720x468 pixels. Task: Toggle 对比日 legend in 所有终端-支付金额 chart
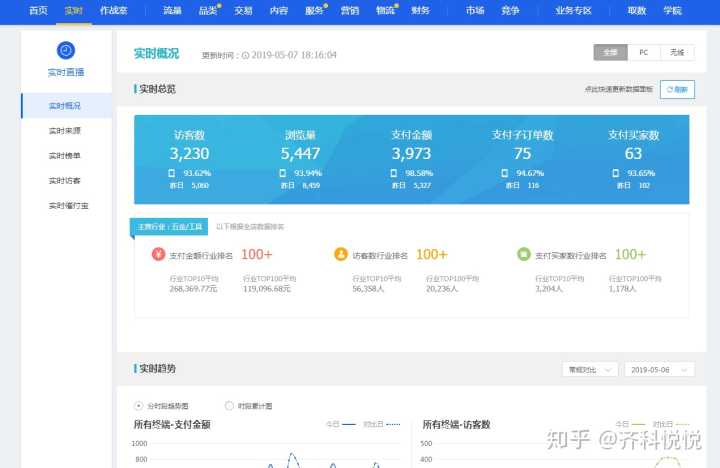point(382,424)
